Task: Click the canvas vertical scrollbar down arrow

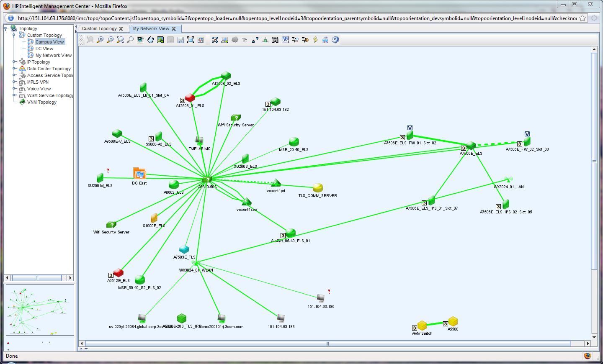Action: pyautogui.click(x=594, y=337)
